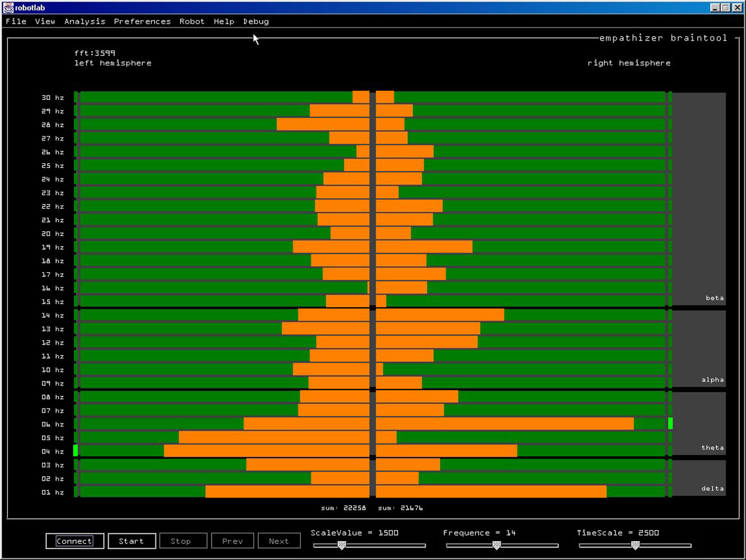Click the beta band panel

click(699, 198)
